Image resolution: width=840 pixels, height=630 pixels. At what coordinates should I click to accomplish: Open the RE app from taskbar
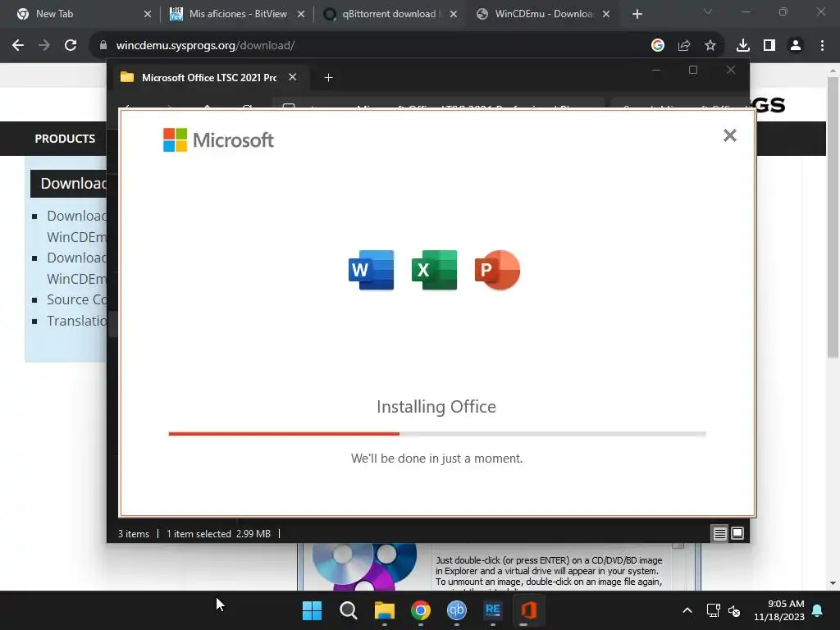(492, 610)
